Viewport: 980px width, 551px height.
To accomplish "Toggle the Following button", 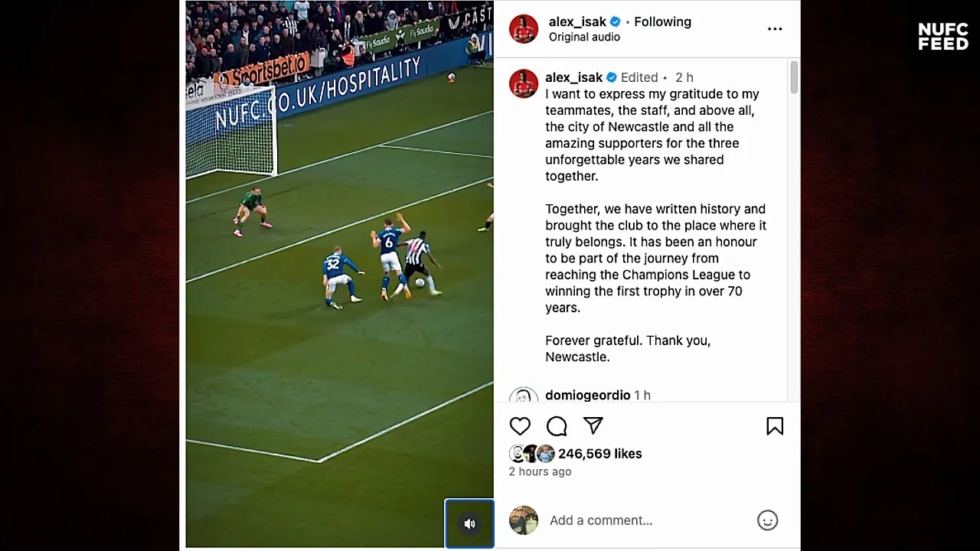I will (x=662, y=22).
